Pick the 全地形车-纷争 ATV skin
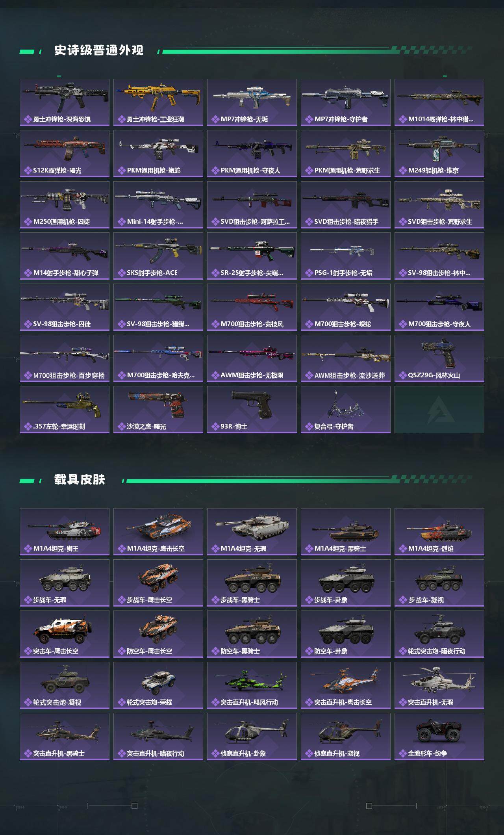The width and height of the screenshot is (504, 835). (439, 737)
